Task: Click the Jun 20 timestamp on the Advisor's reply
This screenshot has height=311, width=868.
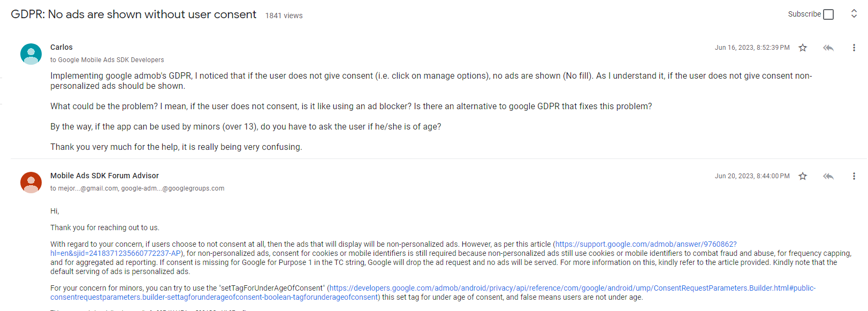Action: coord(752,176)
